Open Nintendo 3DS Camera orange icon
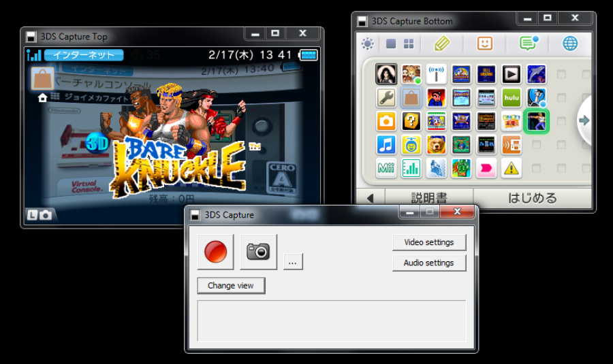Image resolution: width=613 pixels, height=364 pixels. pyautogui.click(x=386, y=121)
